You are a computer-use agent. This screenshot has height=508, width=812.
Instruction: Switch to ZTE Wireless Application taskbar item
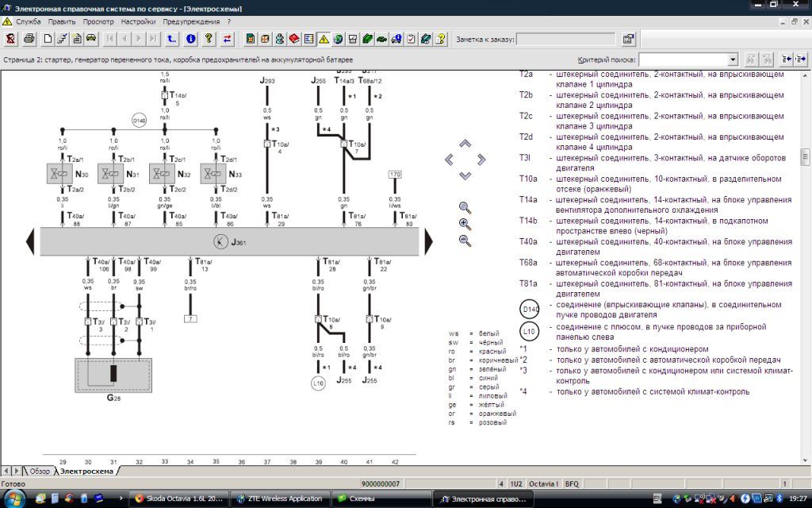click(x=280, y=498)
